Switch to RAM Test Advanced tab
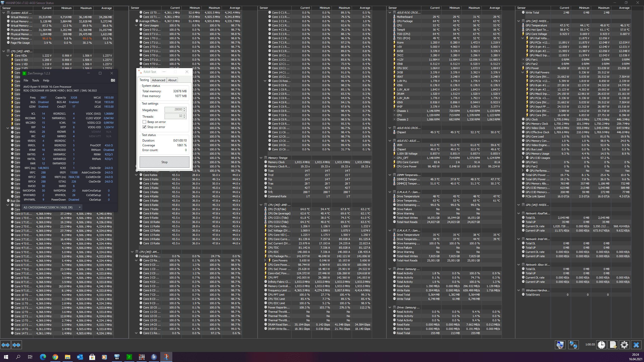Viewport: 644px width, 362px height. (x=158, y=80)
